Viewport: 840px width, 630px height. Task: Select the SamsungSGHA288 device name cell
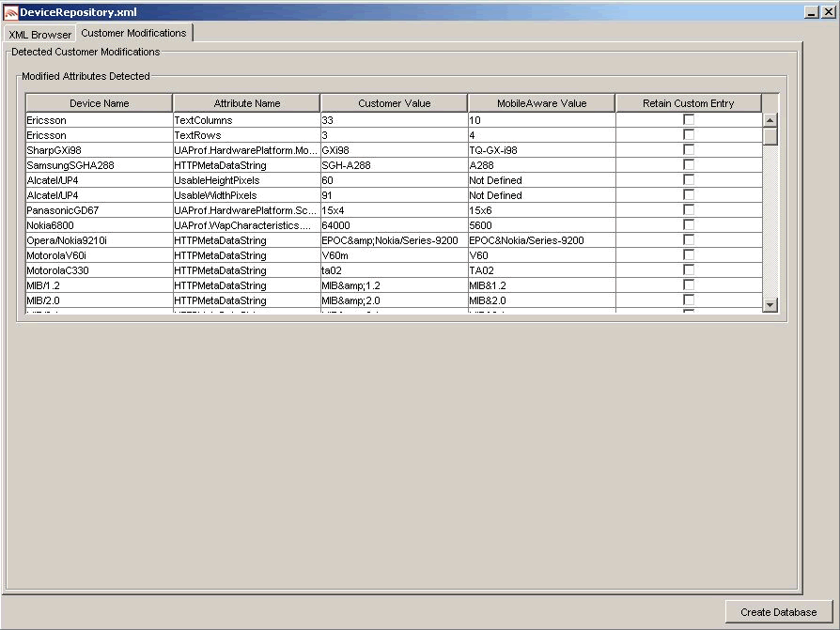point(99,165)
